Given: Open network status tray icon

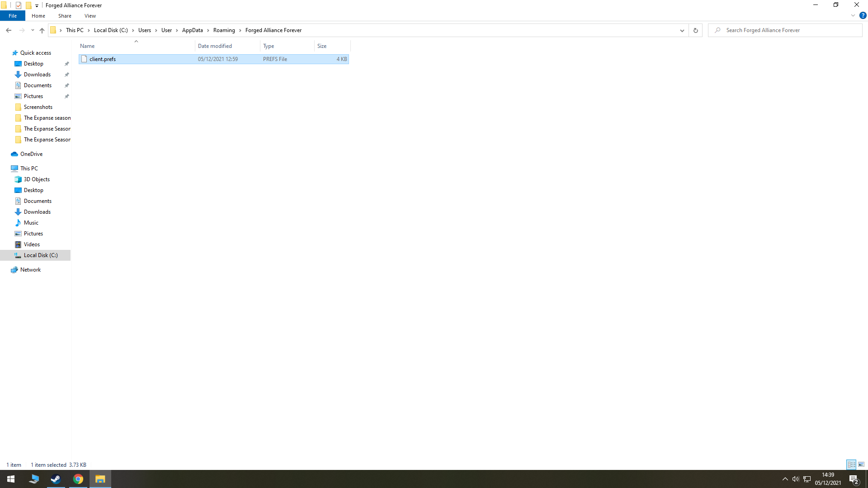Looking at the screenshot, I should tap(807, 479).
